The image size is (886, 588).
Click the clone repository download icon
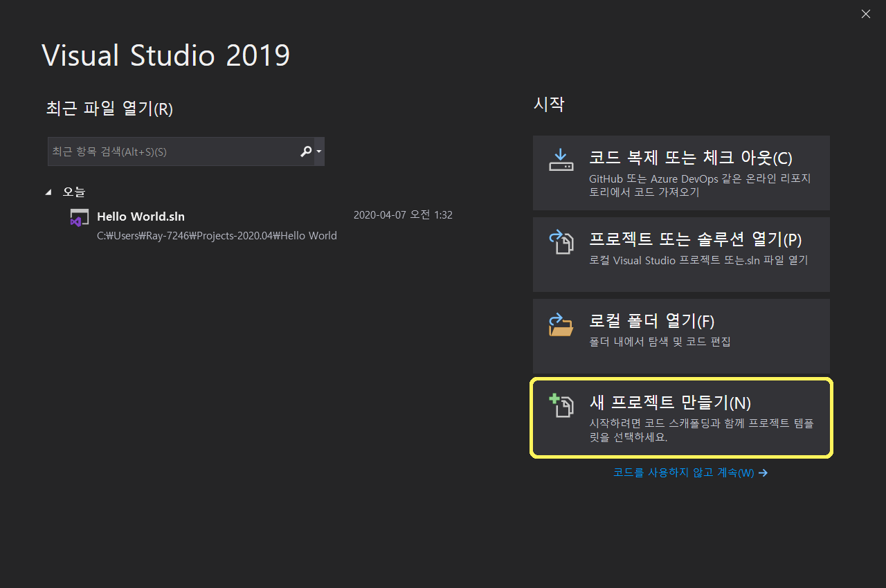[x=561, y=160]
